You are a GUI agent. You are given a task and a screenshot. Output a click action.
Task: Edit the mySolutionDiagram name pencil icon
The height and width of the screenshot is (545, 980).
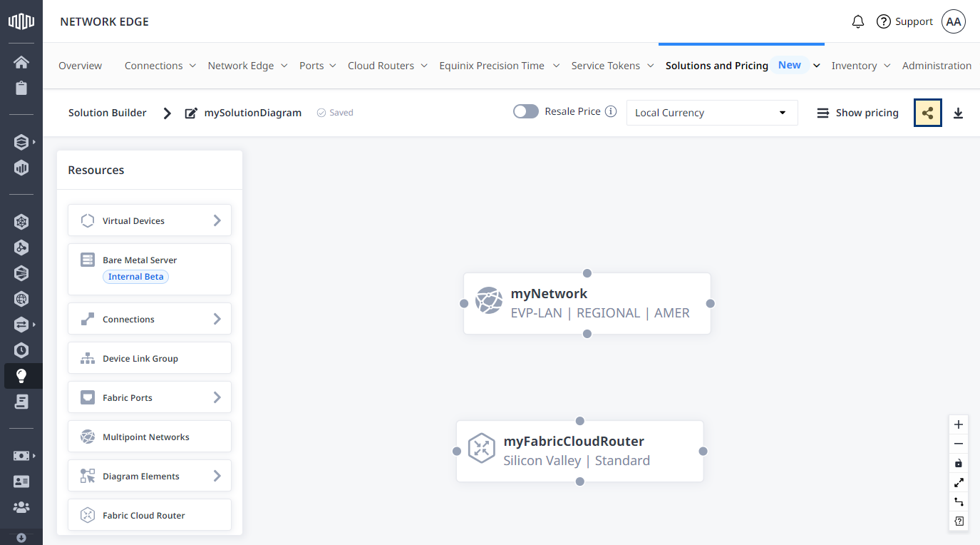point(191,113)
